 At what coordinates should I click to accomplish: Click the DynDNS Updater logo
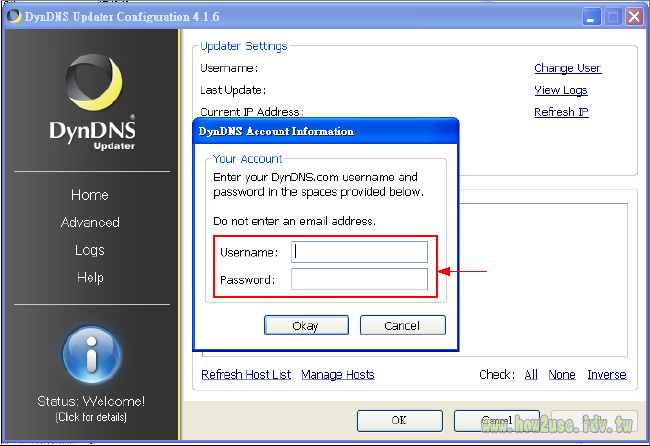pyautogui.click(x=93, y=102)
